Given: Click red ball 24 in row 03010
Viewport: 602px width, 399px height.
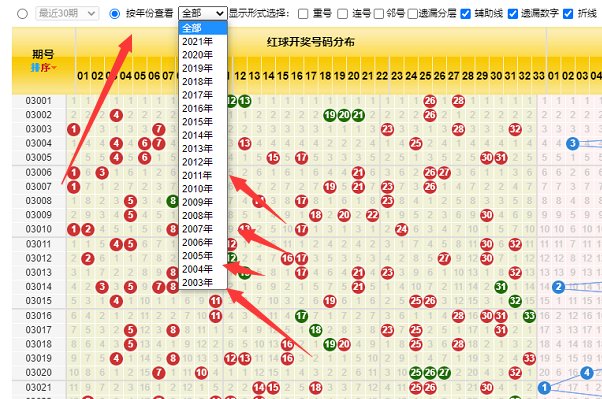Looking at the screenshot, I should (401, 230).
